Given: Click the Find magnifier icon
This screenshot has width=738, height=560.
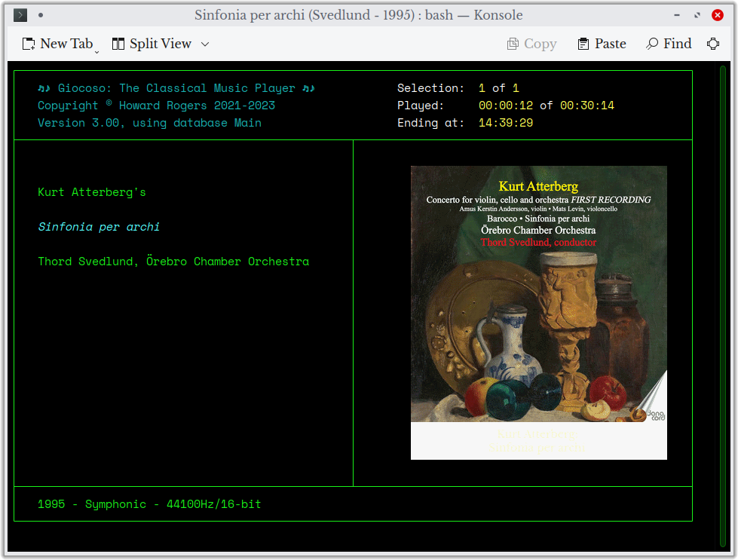Looking at the screenshot, I should point(652,44).
